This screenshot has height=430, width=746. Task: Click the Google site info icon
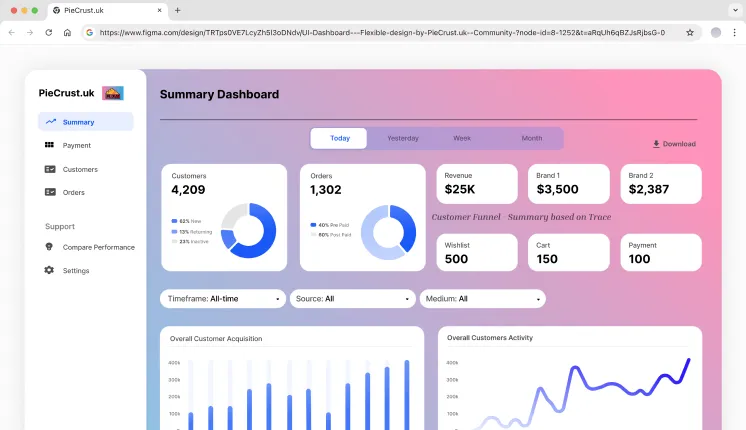point(89,32)
